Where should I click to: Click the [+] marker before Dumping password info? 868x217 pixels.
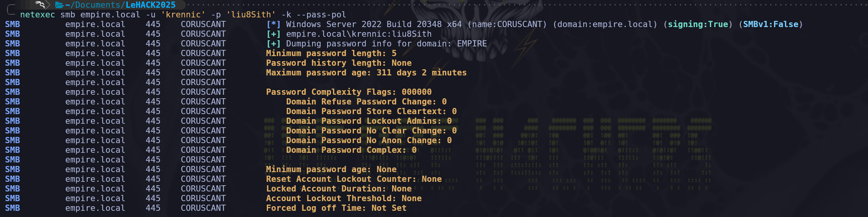(273, 44)
